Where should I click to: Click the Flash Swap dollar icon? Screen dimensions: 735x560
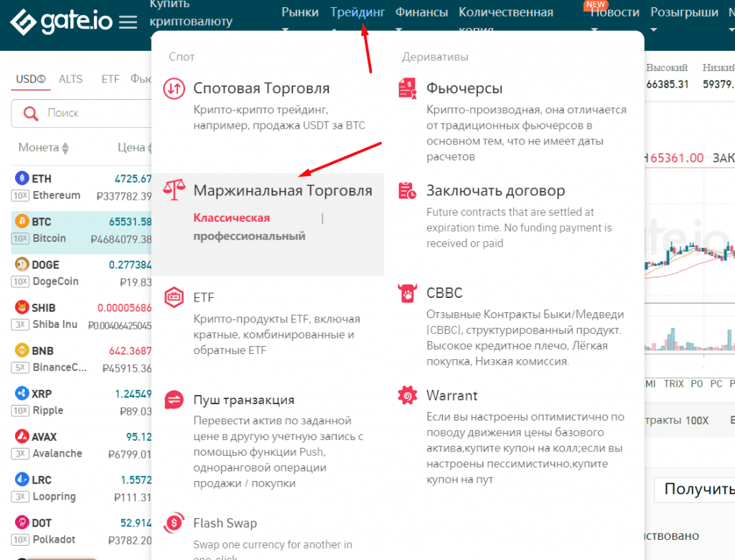click(x=174, y=523)
